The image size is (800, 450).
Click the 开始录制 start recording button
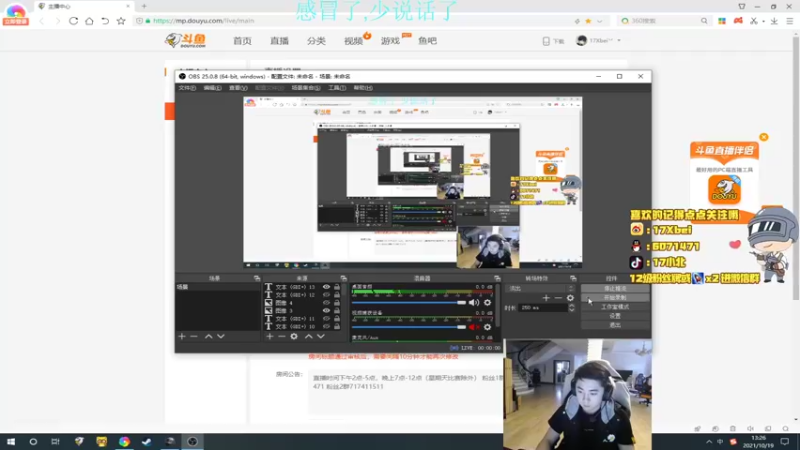[x=615, y=297]
